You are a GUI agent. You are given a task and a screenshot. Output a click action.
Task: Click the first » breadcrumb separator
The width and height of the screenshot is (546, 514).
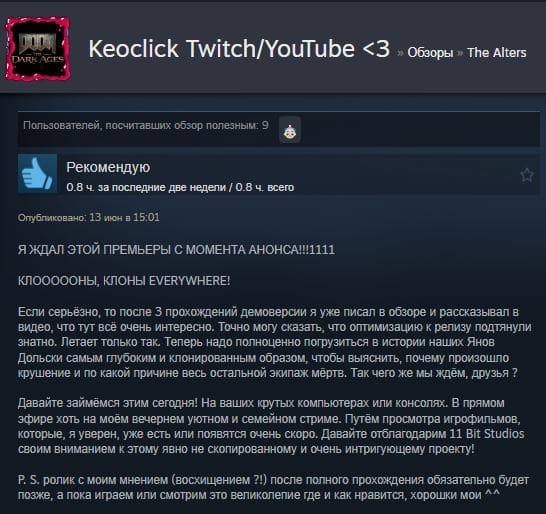(400, 53)
